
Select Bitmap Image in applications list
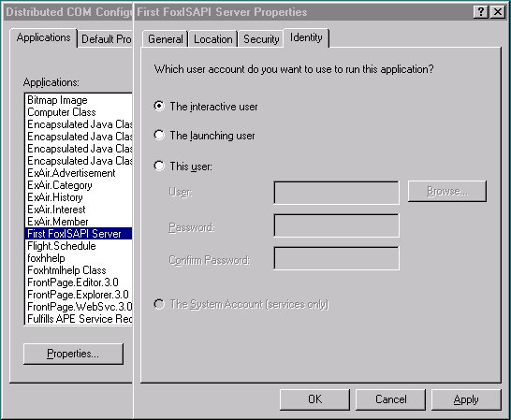point(79,100)
